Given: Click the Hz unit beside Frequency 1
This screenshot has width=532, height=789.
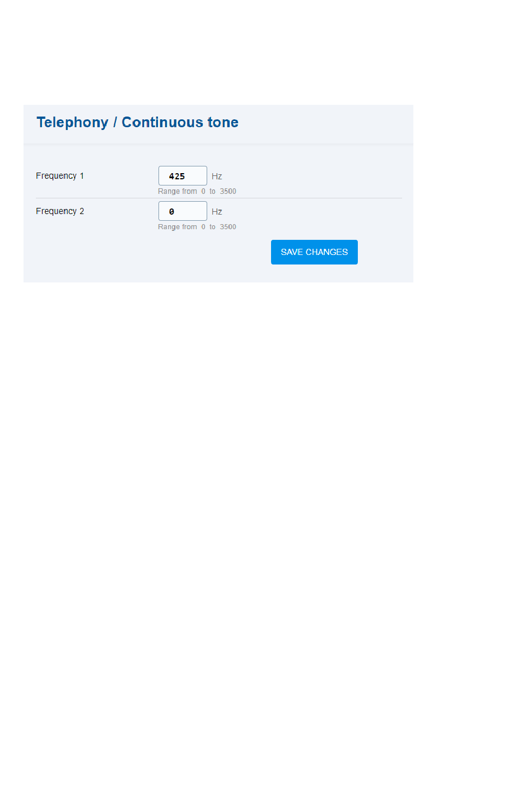Looking at the screenshot, I should pyautogui.click(x=217, y=176).
